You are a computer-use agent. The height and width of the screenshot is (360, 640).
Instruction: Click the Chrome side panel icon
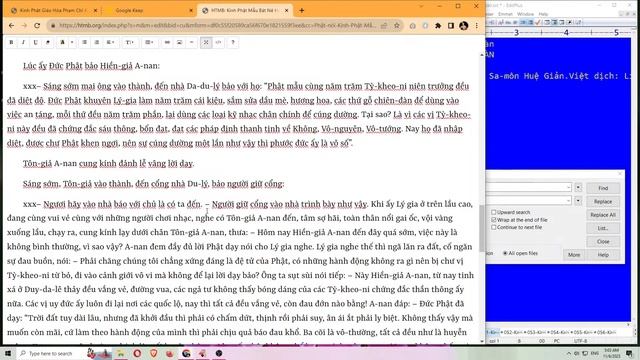tap(451, 26)
